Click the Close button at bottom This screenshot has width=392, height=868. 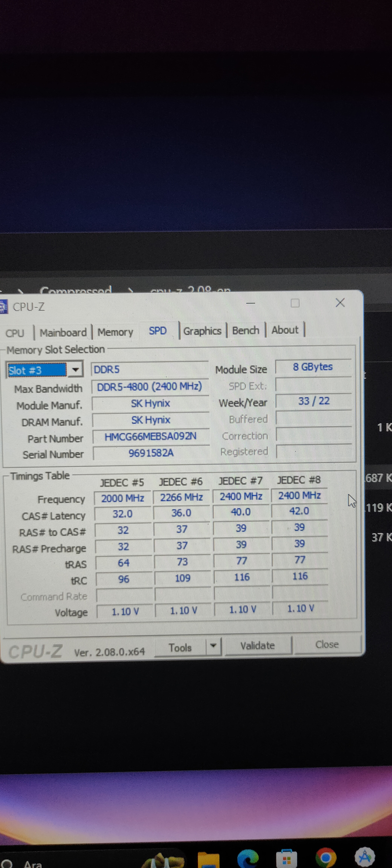click(327, 645)
